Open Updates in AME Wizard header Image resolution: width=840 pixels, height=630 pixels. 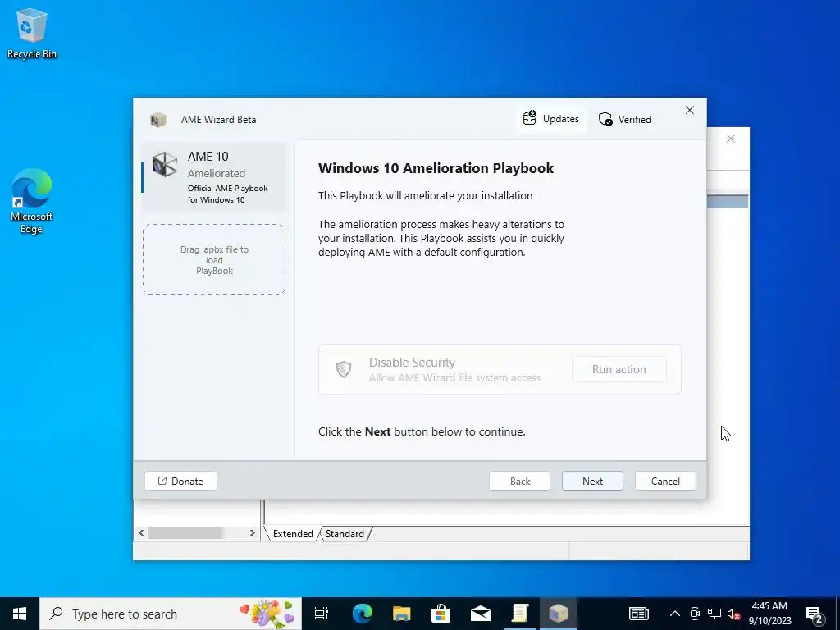(x=551, y=119)
